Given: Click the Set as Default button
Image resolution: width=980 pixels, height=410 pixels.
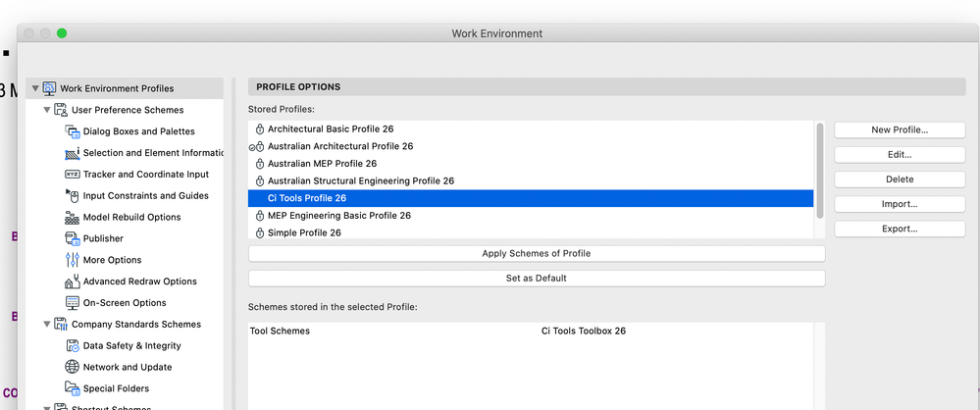Looking at the screenshot, I should point(536,278).
